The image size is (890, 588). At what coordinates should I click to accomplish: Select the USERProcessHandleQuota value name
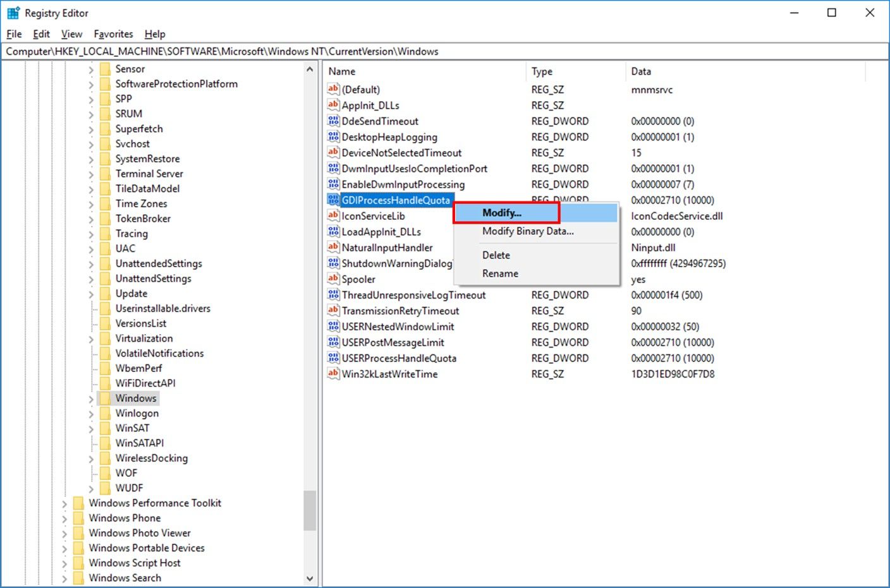399,358
